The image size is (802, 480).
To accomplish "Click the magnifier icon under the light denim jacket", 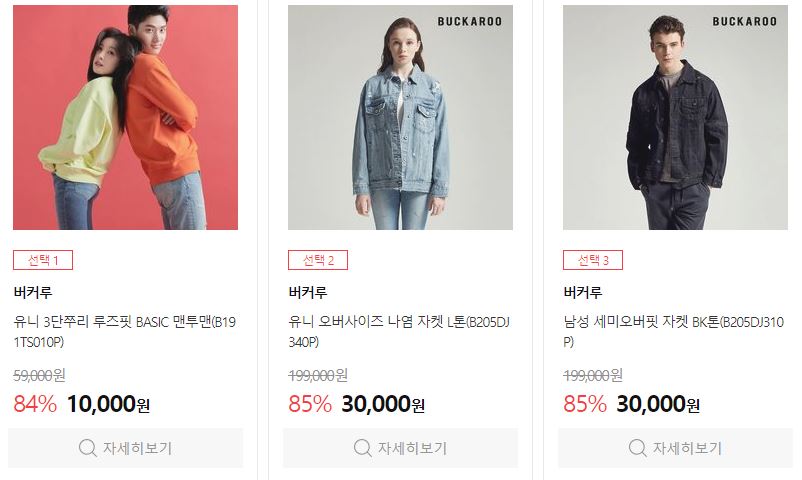I will 363,448.
